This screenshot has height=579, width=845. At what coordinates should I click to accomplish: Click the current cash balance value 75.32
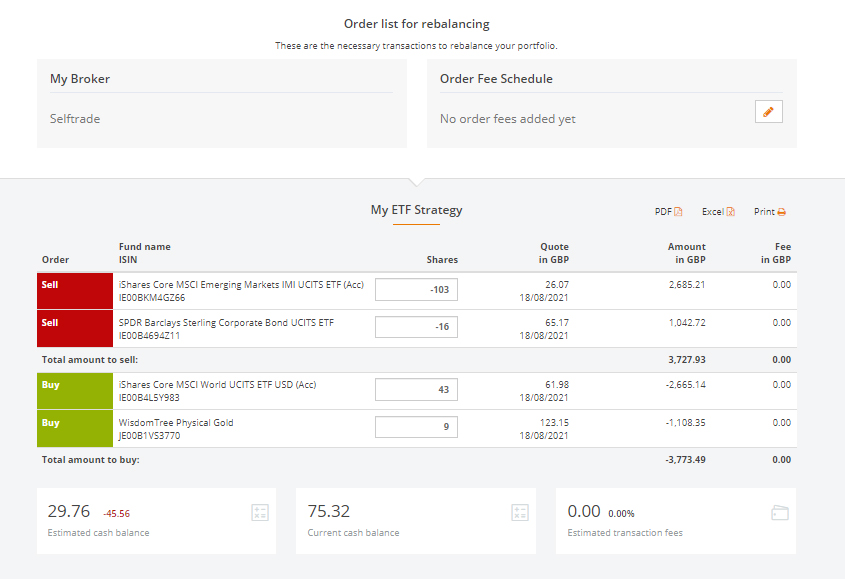(x=329, y=511)
